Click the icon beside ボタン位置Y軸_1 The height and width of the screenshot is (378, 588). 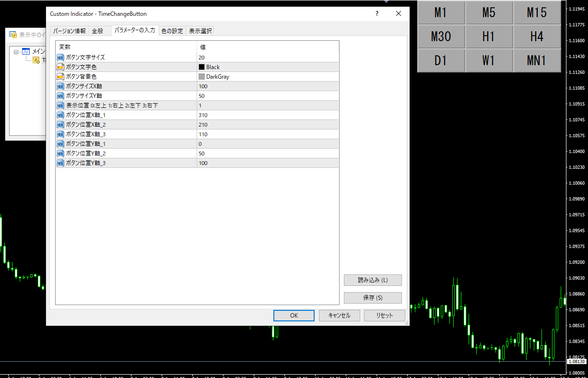click(60, 144)
